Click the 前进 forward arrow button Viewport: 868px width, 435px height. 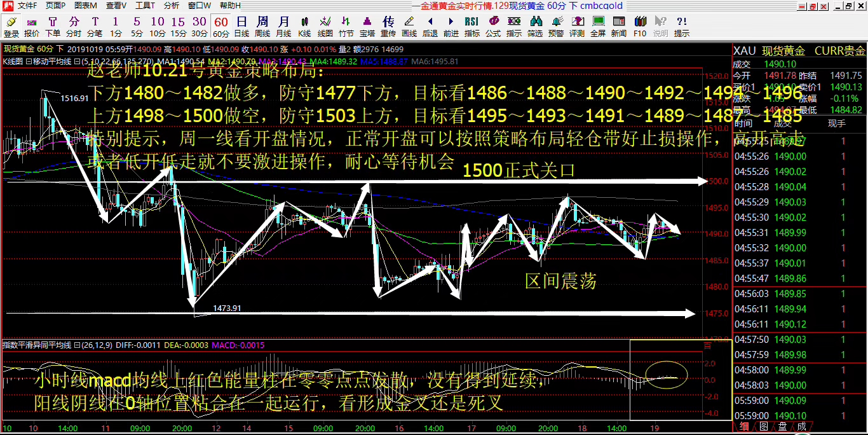451,27
